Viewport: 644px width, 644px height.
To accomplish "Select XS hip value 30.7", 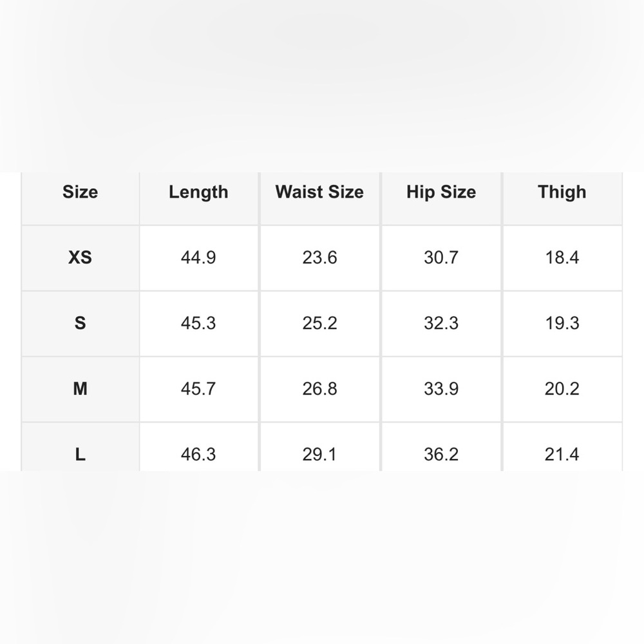I will point(441,258).
